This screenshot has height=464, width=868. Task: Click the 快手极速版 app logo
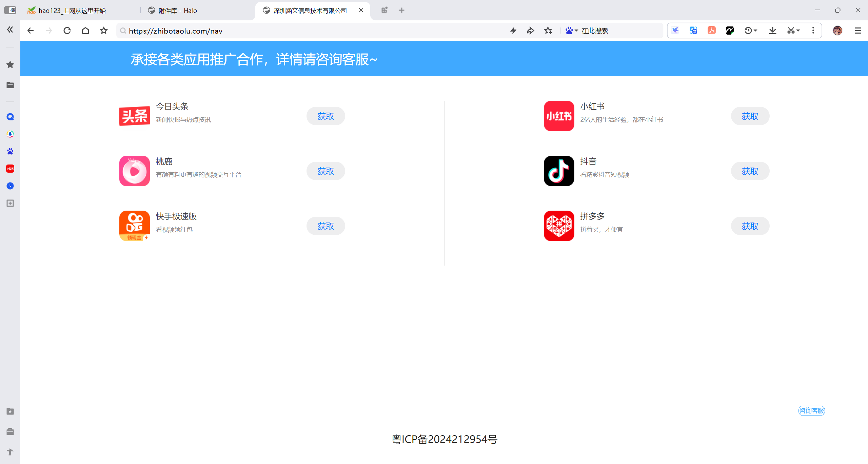tap(135, 226)
